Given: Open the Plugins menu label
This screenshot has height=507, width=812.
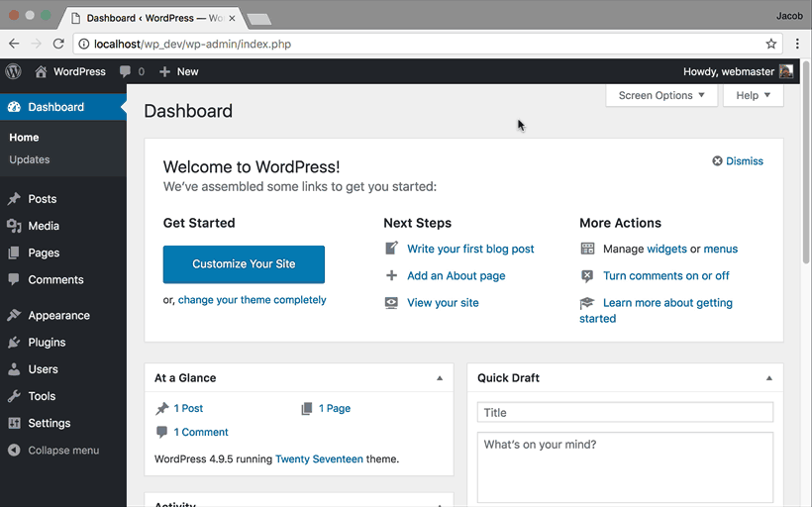Looking at the screenshot, I should pyautogui.click(x=47, y=343).
